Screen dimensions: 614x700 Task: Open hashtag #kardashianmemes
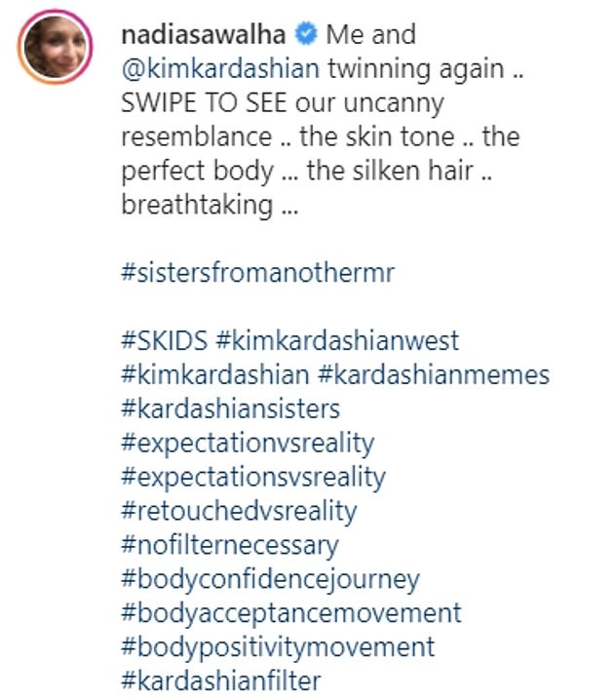(434, 374)
